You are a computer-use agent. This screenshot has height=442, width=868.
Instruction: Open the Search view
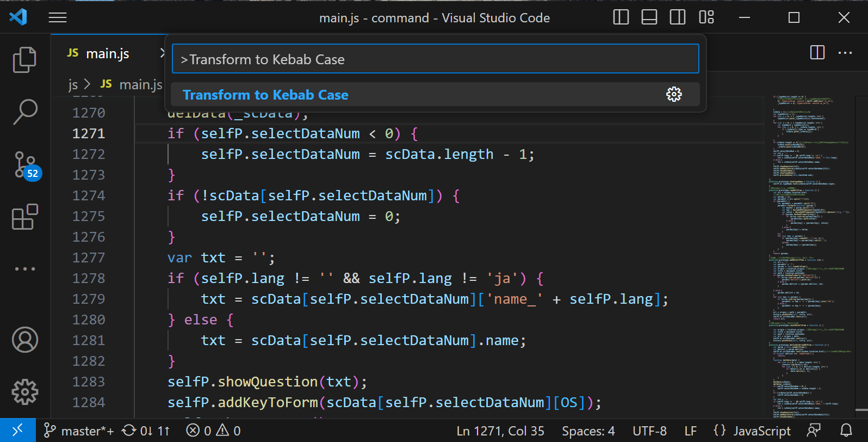point(24,112)
